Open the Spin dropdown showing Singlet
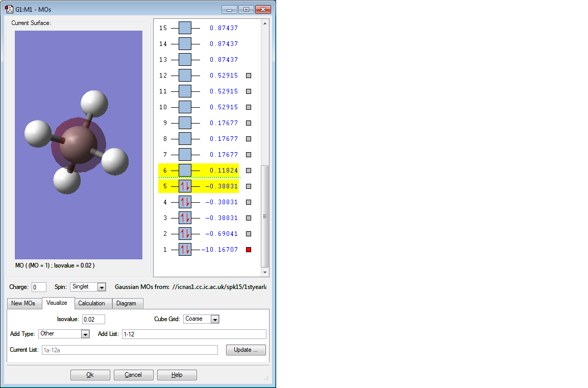The height and width of the screenshot is (388, 588). [101, 287]
